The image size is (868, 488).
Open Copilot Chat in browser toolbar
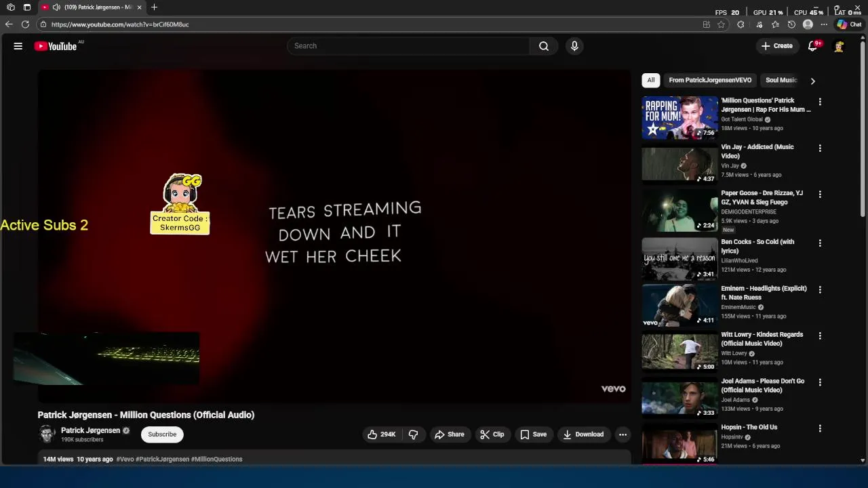(x=849, y=24)
